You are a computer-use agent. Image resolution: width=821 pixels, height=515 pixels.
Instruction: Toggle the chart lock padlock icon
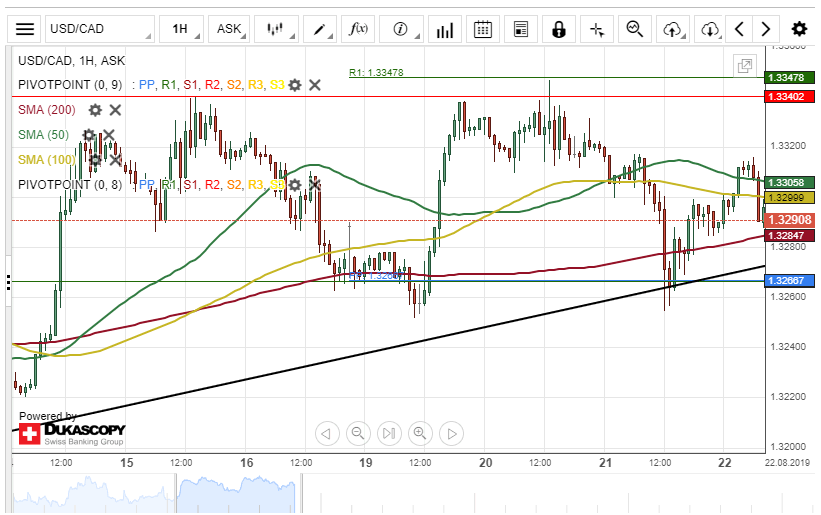click(559, 29)
